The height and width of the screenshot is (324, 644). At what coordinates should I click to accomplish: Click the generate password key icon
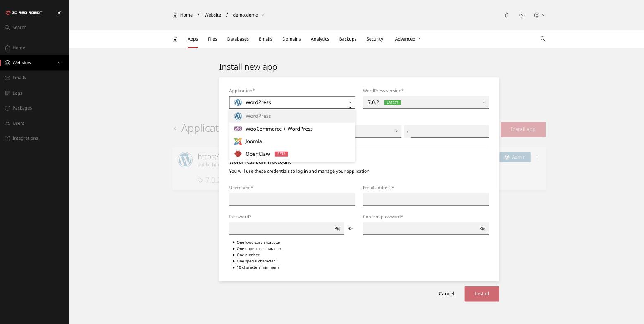[x=351, y=229]
